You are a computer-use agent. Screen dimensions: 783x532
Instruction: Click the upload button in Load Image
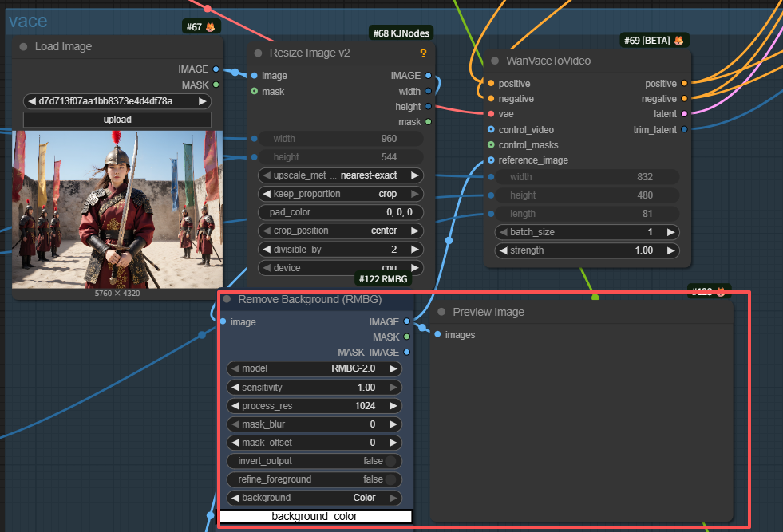pyautogui.click(x=117, y=120)
